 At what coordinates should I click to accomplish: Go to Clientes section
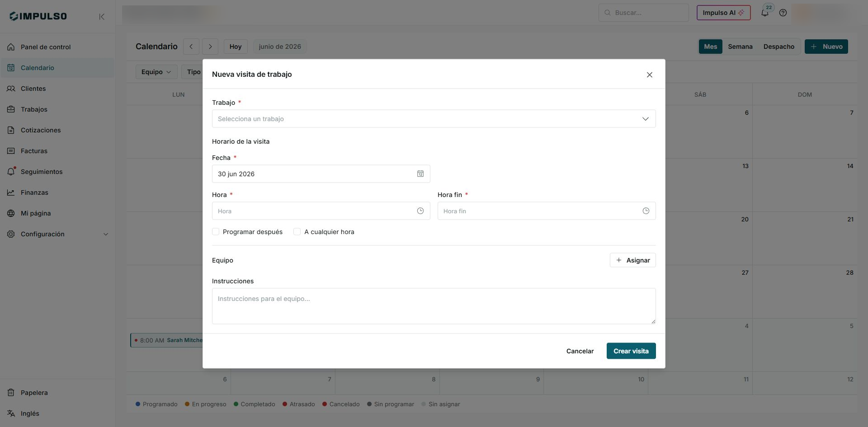pyautogui.click(x=57, y=89)
